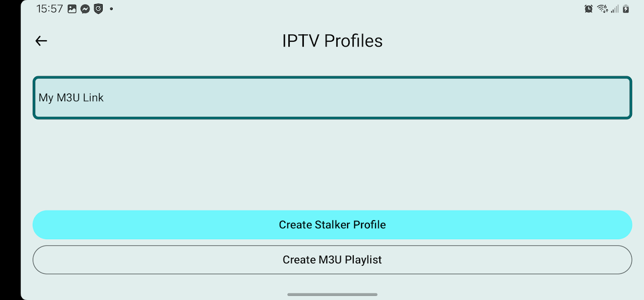Check the charging battery icon

(625, 9)
